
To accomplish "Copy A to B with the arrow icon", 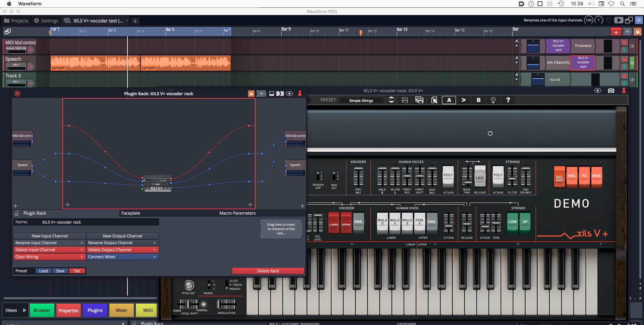I will 464,100.
